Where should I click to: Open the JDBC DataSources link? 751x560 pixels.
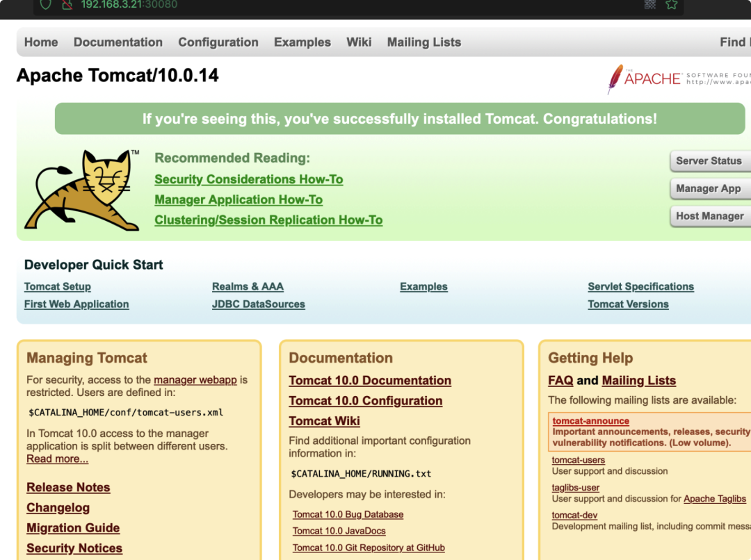pyautogui.click(x=259, y=304)
